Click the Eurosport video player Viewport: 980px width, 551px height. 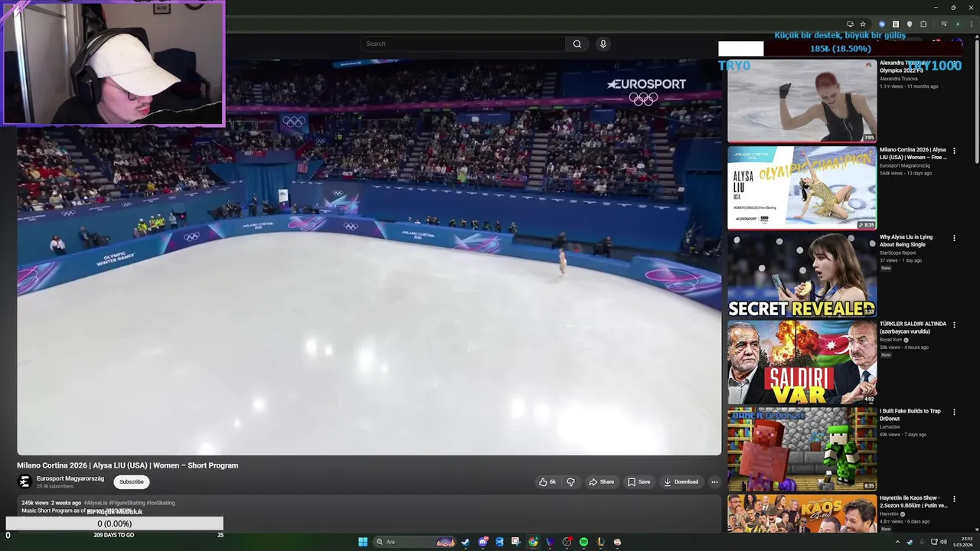click(x=369, y=257)
